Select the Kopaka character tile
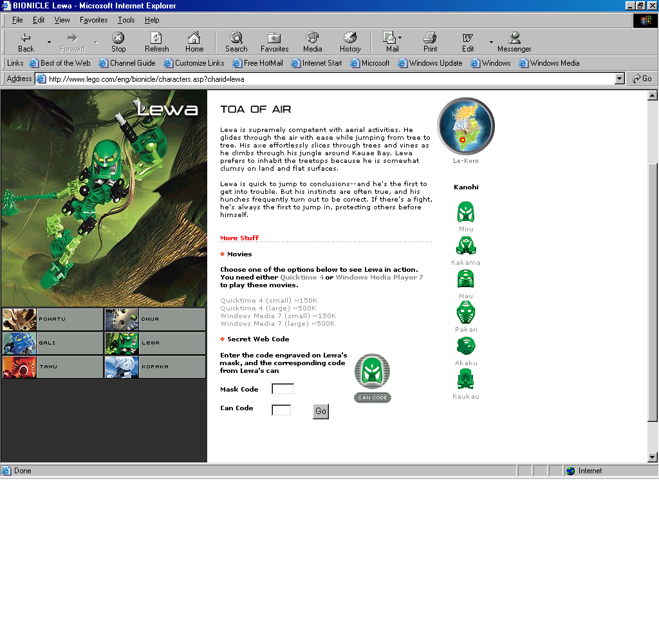Viewport: 659px width, 644px height. click(x=155, y=367)
